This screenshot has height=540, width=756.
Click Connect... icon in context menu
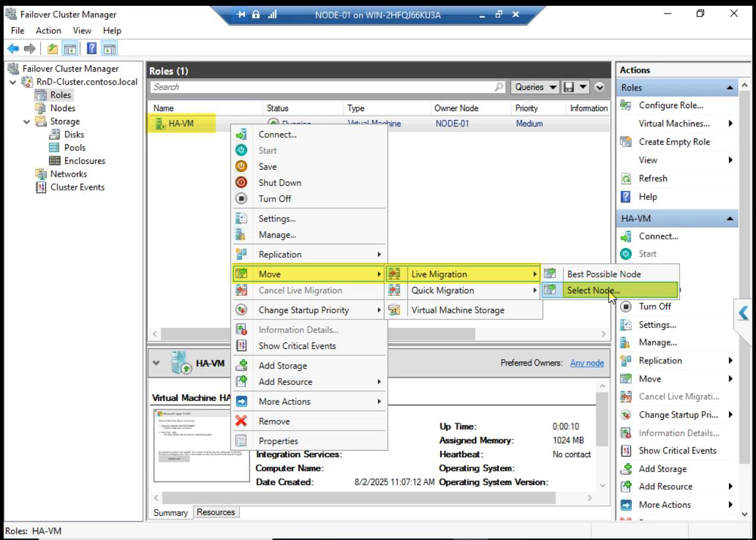click(241, 134)
